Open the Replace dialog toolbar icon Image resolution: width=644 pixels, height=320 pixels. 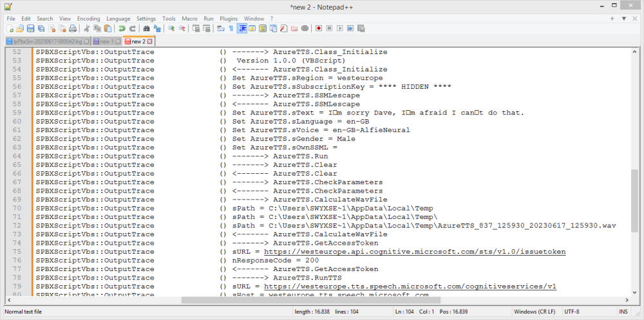(x=157, y=28)
